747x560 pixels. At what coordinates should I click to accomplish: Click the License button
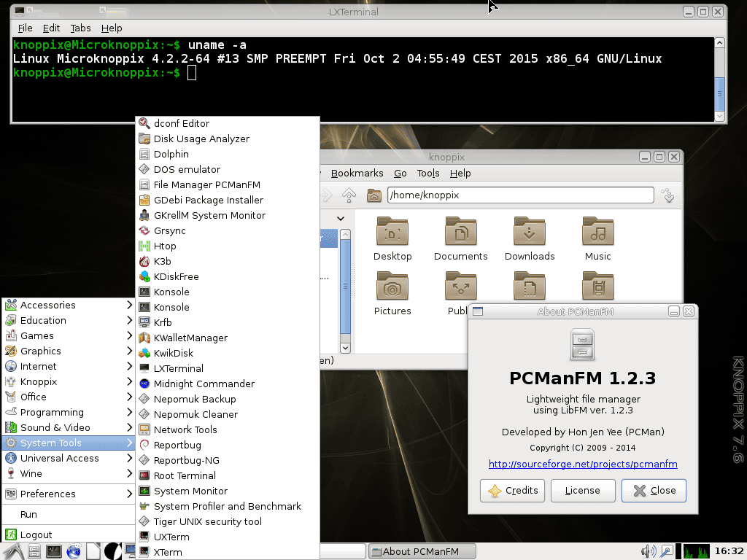583,491
